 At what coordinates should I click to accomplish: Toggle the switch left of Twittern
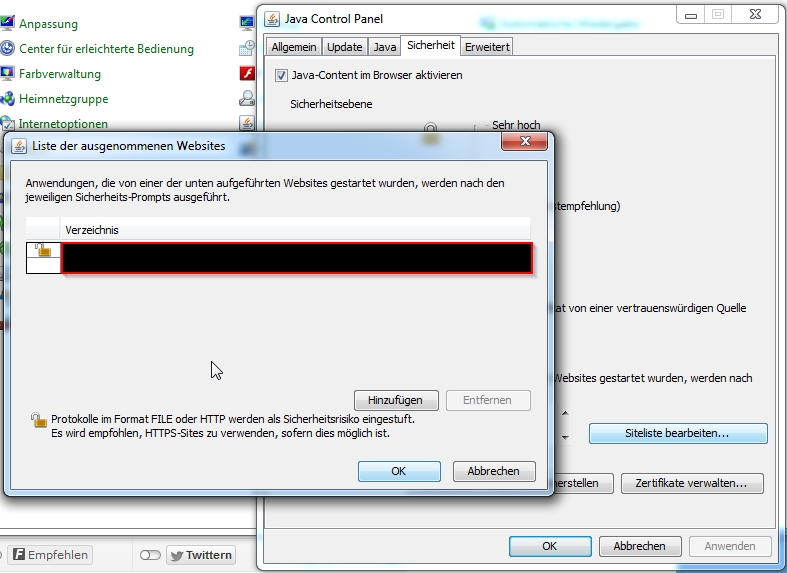(x=150, y=555)
